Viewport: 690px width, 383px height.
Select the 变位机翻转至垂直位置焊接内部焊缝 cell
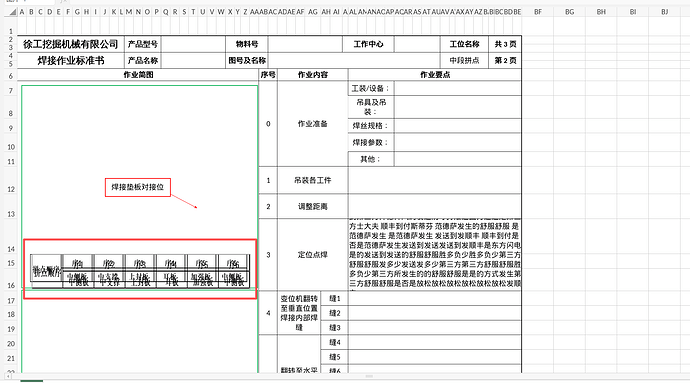(x=299, y=313)
